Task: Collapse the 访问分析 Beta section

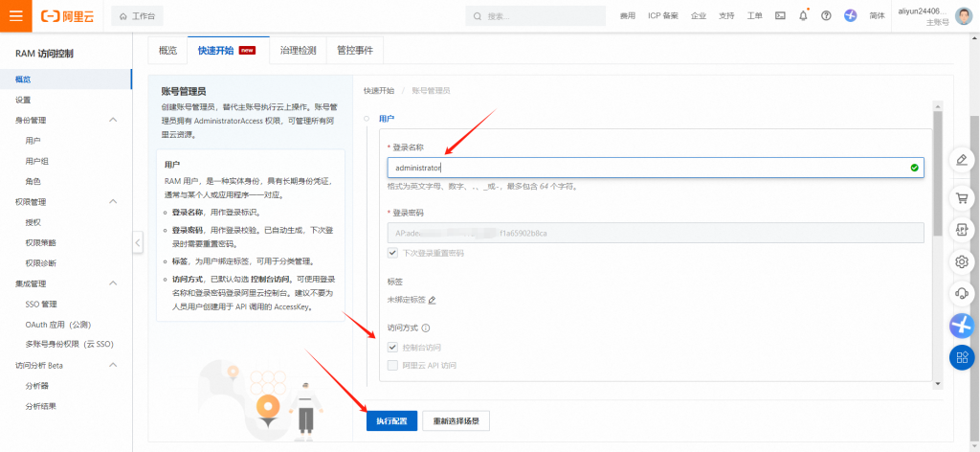Action: tap(113, 365)
